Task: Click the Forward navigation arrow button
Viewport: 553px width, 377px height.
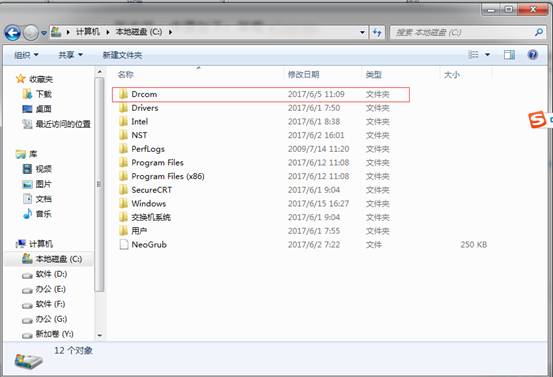Action: [31, 33]
